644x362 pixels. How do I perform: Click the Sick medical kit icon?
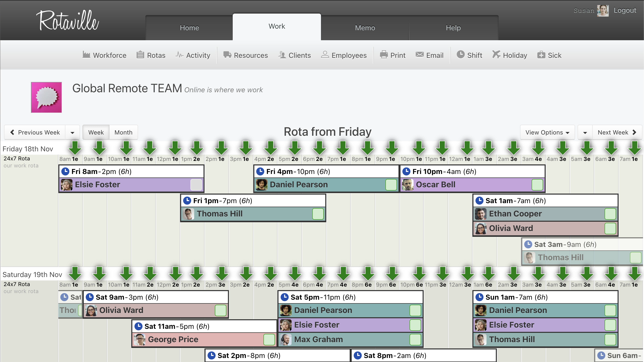(541, 55)
